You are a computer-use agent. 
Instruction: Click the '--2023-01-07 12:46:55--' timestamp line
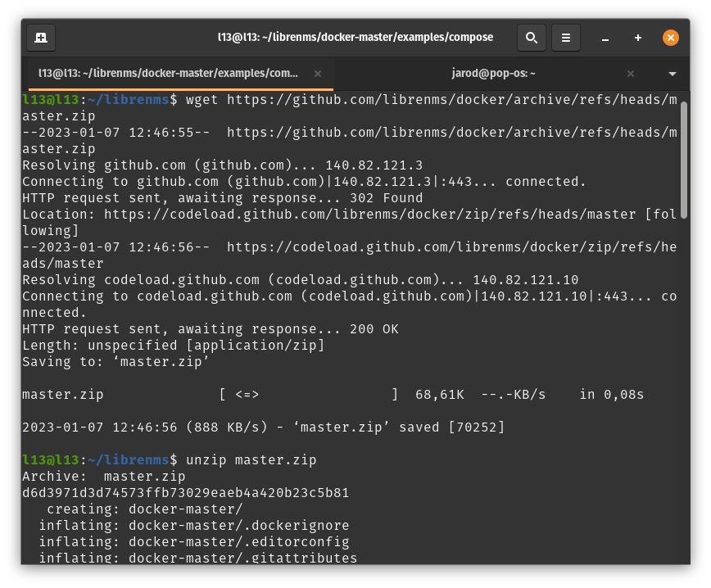[350, 141]
